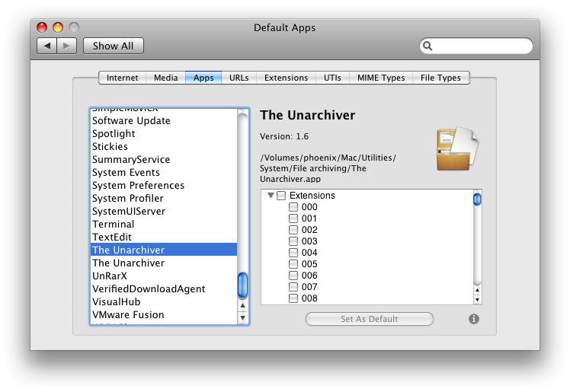Click the forward navigation arrow
Screen dimensions: 570x392
click(66, 46)
